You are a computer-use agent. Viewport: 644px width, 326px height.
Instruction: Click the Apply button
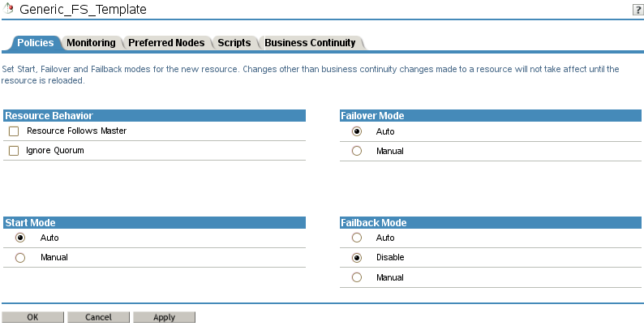pyautogui.click(x=164, y=317)
